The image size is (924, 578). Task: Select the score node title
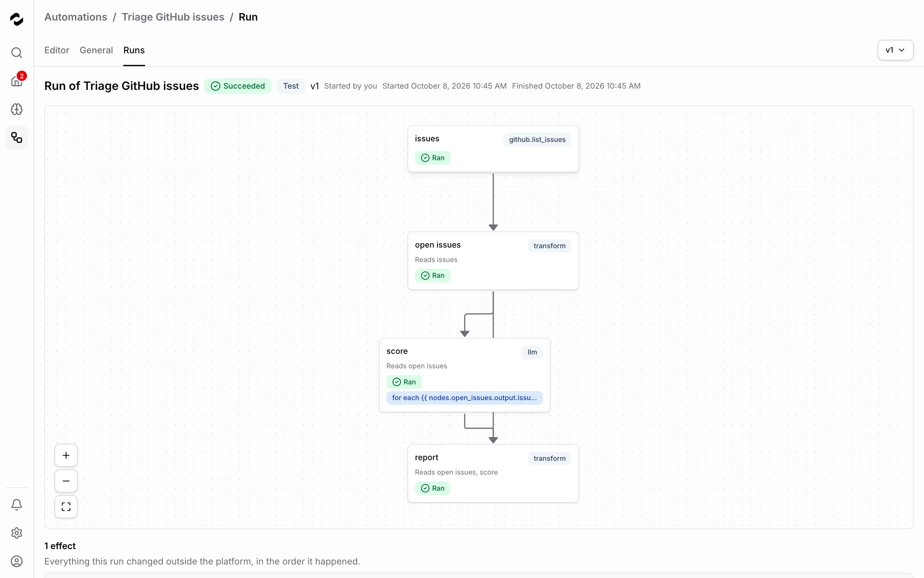(x=397, y=351)
